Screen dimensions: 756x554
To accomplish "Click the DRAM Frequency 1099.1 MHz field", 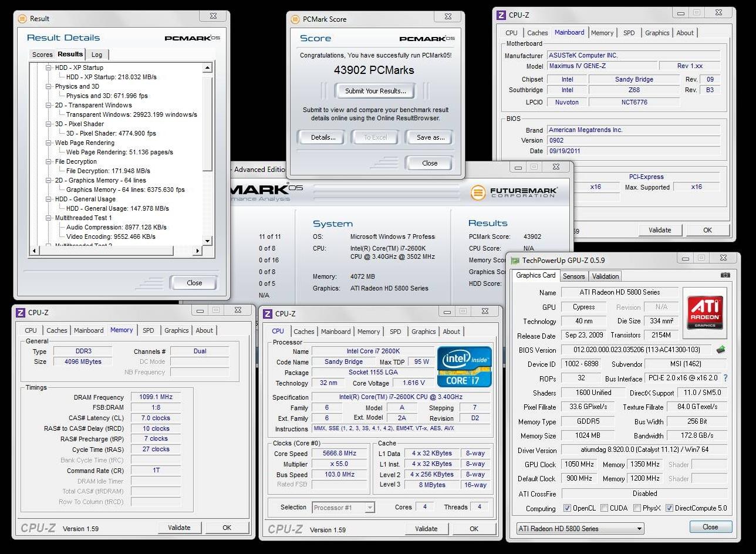I will pos(156,397).
